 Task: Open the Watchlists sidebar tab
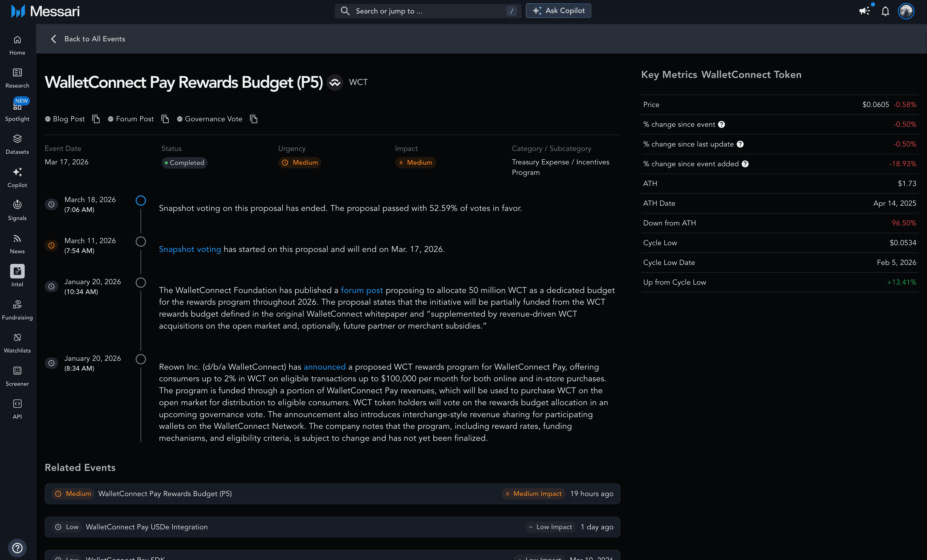pos(17,343)
